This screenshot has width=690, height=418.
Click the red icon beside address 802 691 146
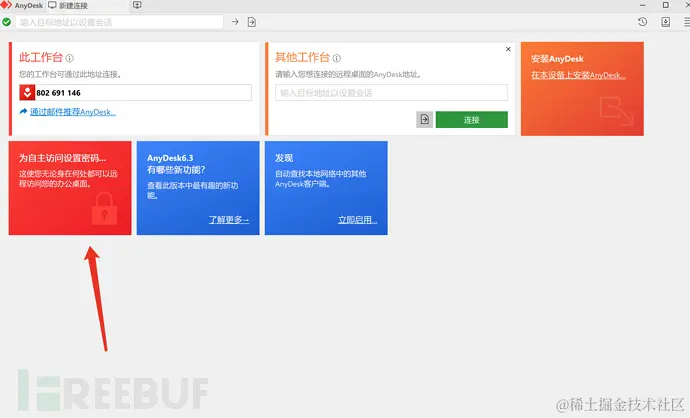pos(27,92)
